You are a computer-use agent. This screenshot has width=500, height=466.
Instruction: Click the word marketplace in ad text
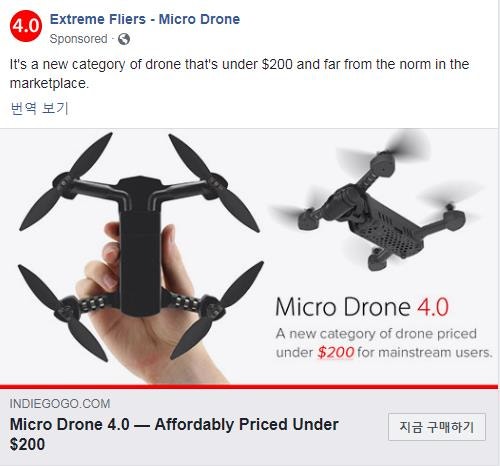(x=49, y=83)
